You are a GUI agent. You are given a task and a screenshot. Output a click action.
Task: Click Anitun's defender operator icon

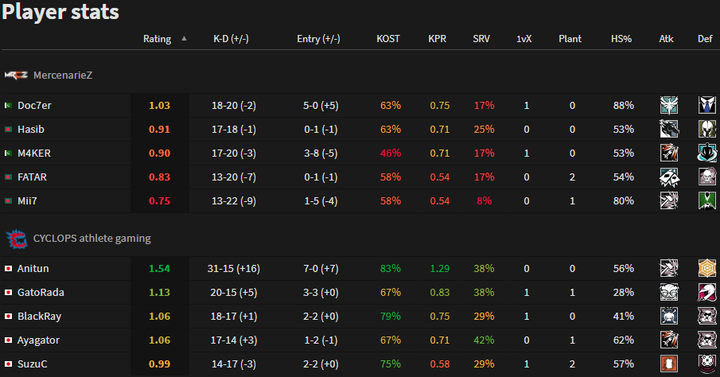click(x=707, y=268)
